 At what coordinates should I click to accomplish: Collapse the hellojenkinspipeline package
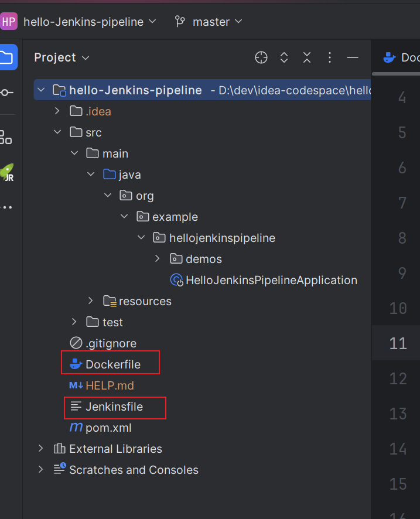(x=141, y=237)
